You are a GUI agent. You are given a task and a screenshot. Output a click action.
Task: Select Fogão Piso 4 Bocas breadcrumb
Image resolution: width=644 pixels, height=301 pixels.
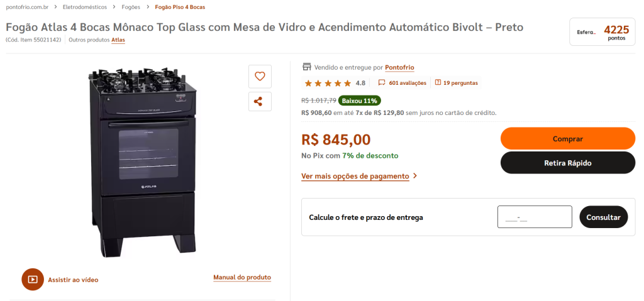click(x=180, y=7)
